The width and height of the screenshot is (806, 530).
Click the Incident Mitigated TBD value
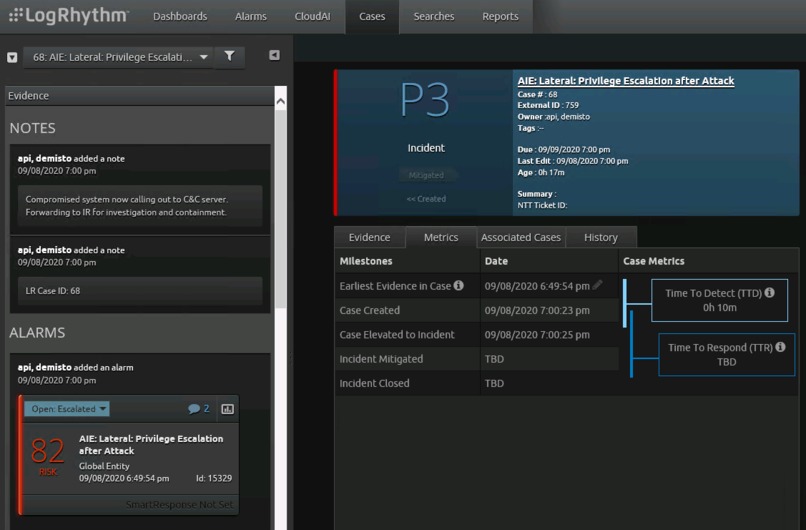click(494, 359)
